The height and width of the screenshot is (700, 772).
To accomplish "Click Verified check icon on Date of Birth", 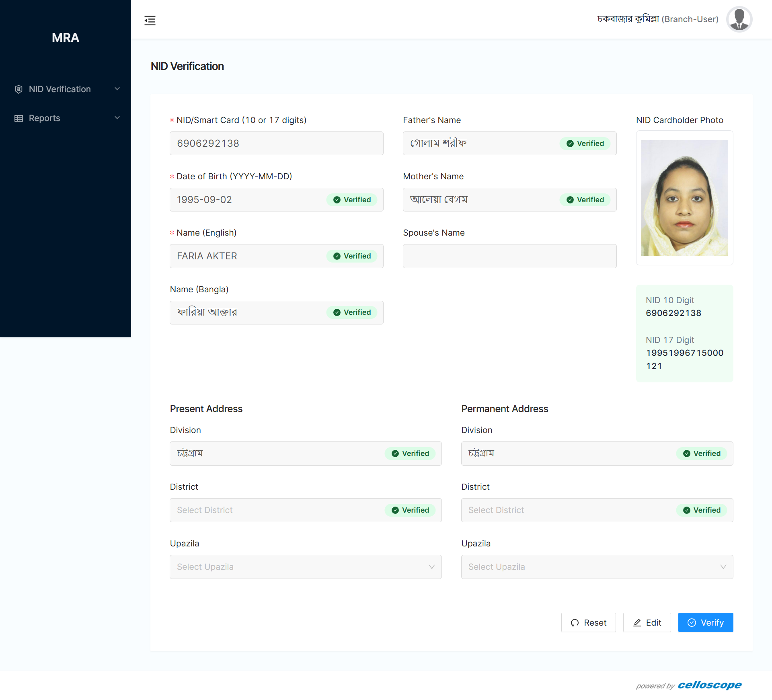I will [x=337, y=200].
